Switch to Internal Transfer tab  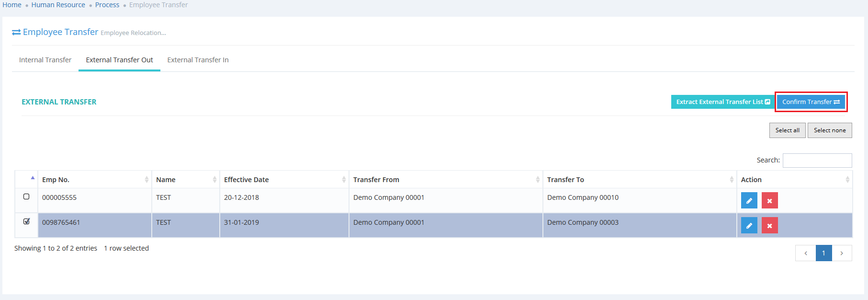pos(45,60)
